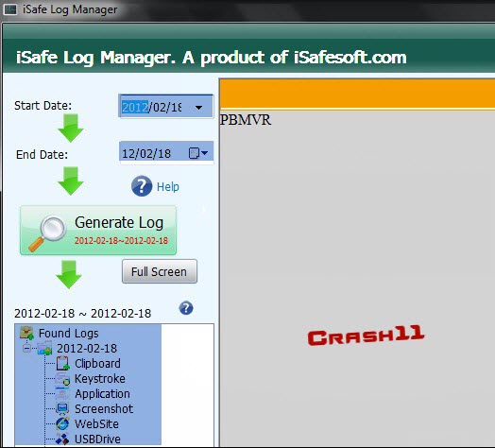Open the Clipboard log
Screen dimensions: 495x448
pos(97,363)
